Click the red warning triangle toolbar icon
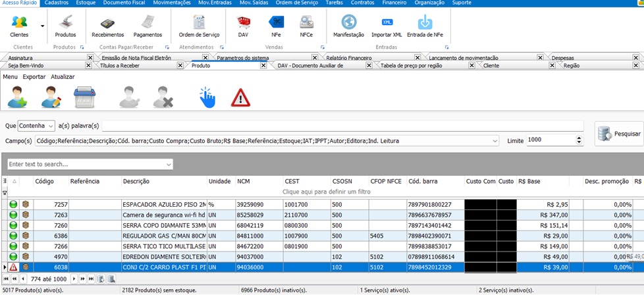This screenshot has width=644, height=295. (x=240, y=97)
